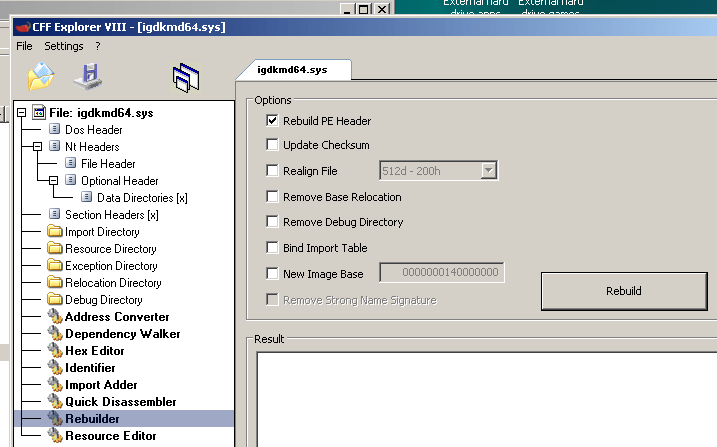
Task: Open the Hex Editor tool
Action: coord(94,351)
